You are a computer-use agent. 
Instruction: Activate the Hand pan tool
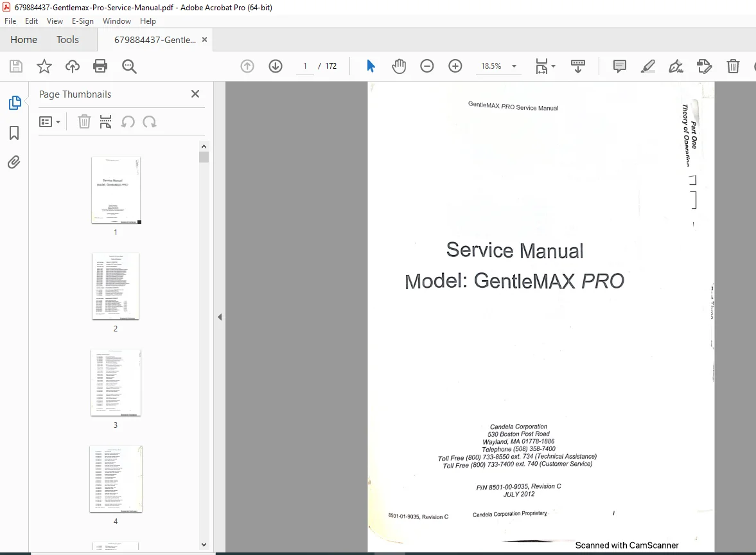click(x=399, y=66)
